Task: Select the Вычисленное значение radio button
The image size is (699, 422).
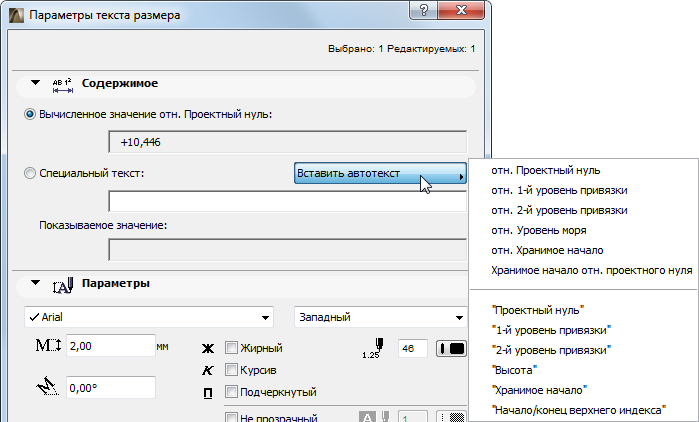Action: [x=30, y=115]
